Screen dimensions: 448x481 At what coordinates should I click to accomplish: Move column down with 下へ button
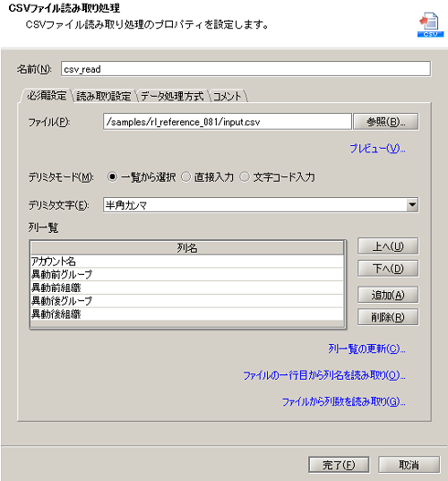click(x=388, y=269)
